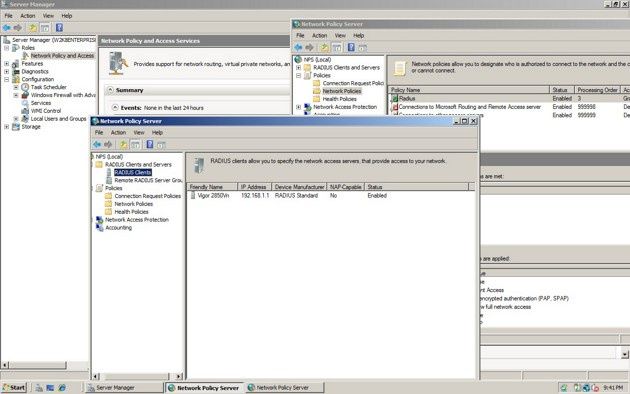Click Back arrow in Server Manager toolbar
Screen dimensions: 630x394
click(6, 28)
